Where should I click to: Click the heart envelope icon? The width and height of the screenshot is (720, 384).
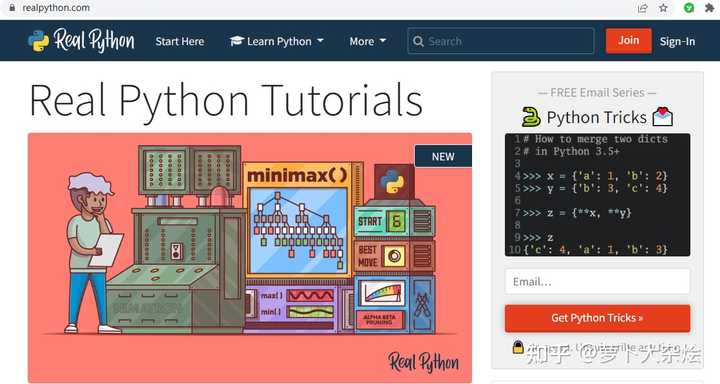[663, 116]
